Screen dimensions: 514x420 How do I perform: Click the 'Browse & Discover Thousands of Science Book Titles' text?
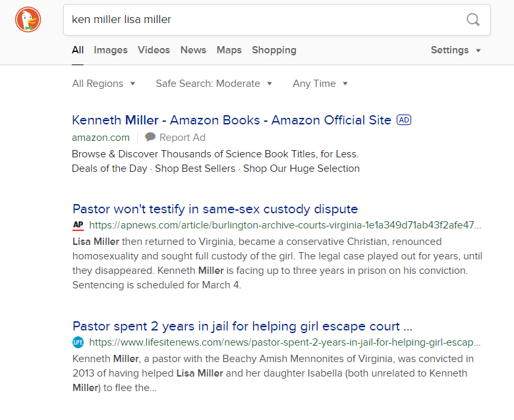tap(215, 154)
